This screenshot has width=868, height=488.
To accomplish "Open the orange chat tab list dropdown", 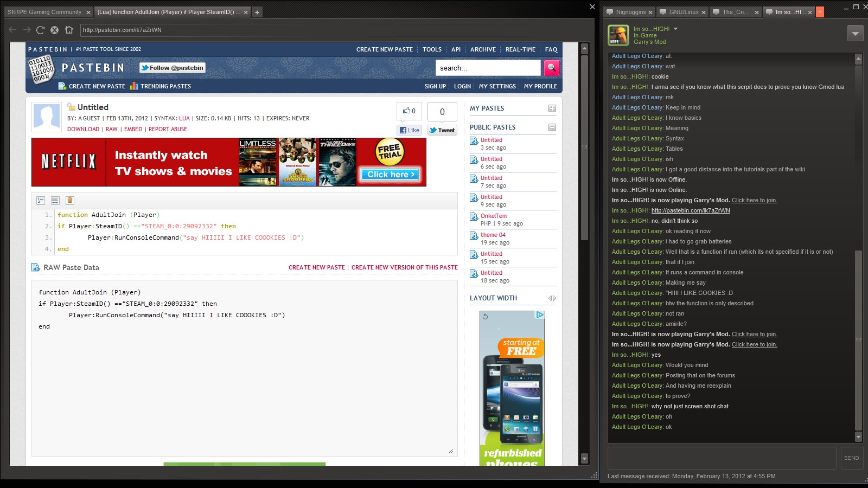I will [x=820, y=12].
